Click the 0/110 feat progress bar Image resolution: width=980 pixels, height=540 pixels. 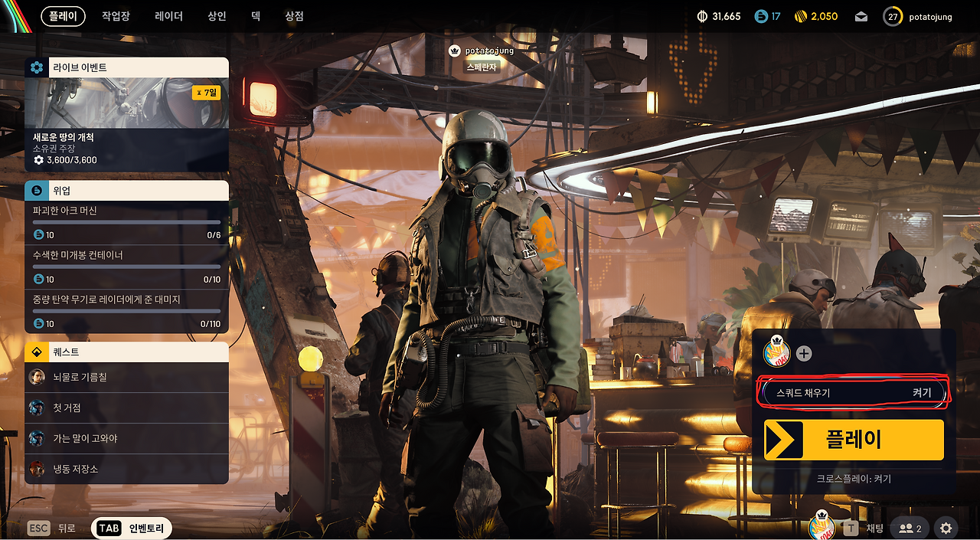coord(127,311)
